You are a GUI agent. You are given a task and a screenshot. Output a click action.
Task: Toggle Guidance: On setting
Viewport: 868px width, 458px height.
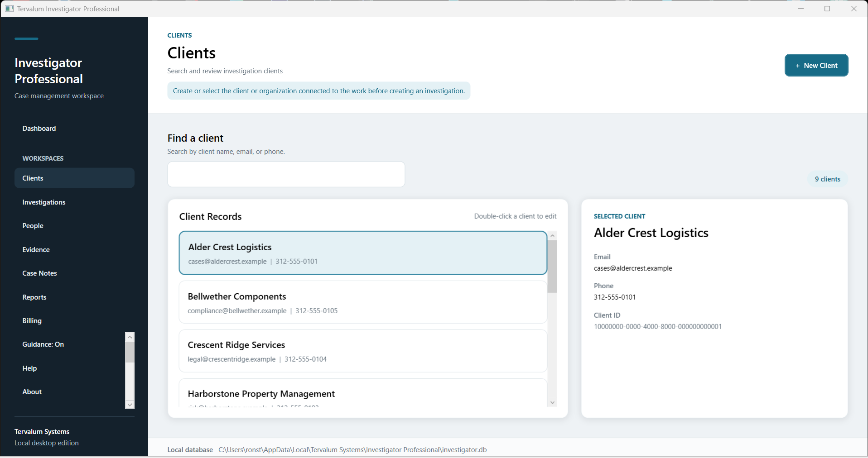pos(70,344)
